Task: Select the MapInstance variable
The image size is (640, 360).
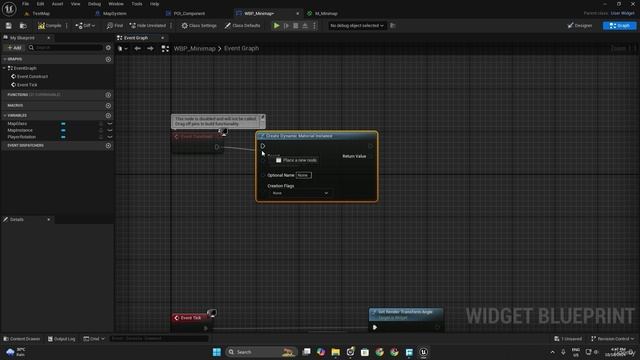Action: [x=20, y=130]
